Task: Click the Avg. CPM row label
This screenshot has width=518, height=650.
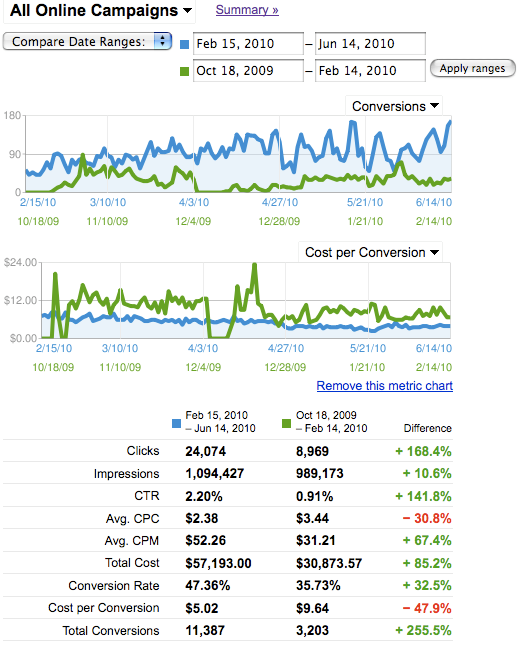Action: 132,541
